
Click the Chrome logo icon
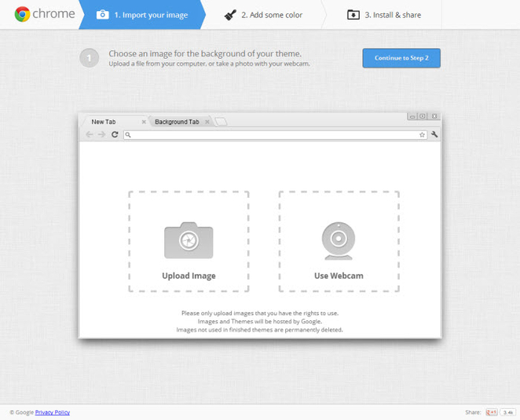[22, 14]
